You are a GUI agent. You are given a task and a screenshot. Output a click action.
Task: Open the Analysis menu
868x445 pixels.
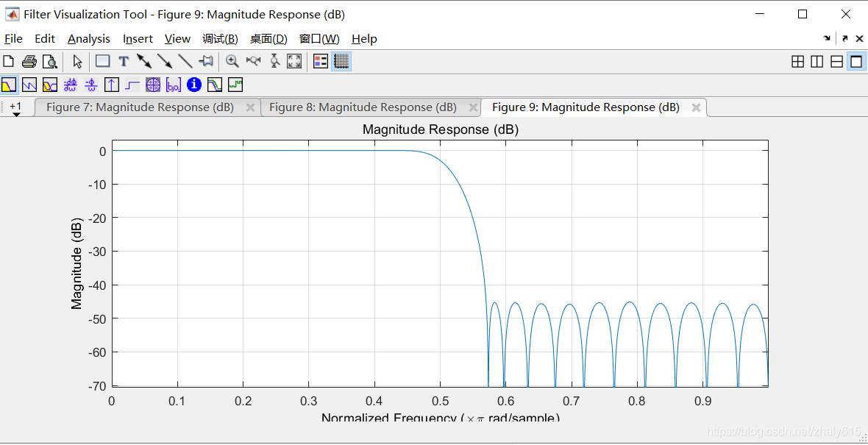tap(89, 39)
